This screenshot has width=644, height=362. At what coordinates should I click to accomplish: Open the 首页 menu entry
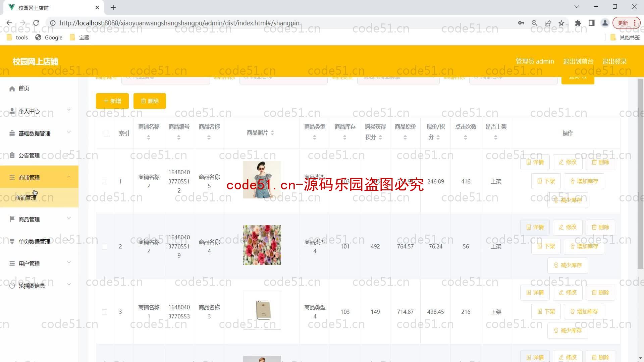39,88
